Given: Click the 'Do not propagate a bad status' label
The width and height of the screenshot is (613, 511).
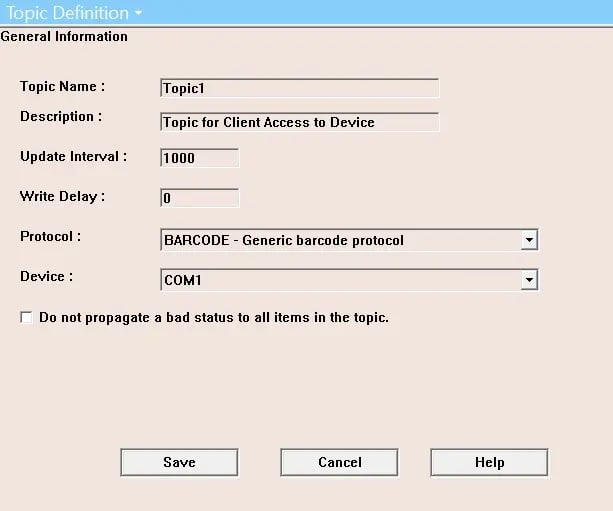Looking at the screenshot, I should pyautogui.click(x=213, y=318).
